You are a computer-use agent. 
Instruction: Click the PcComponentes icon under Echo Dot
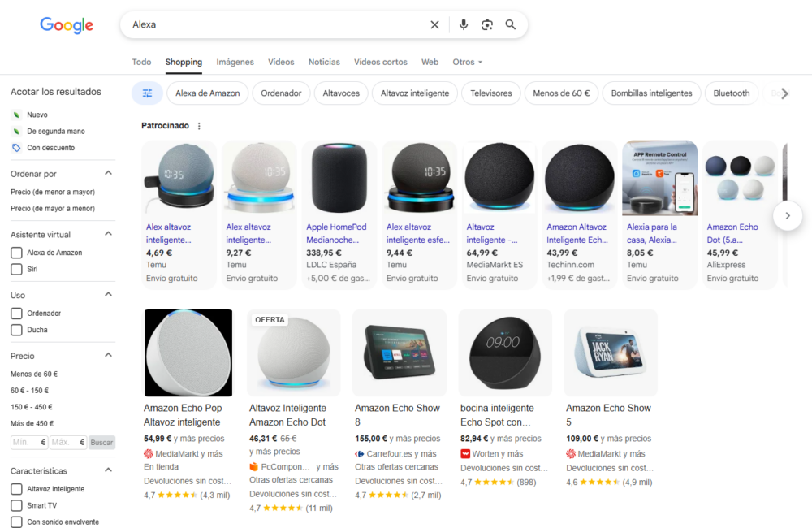(253, 467)
